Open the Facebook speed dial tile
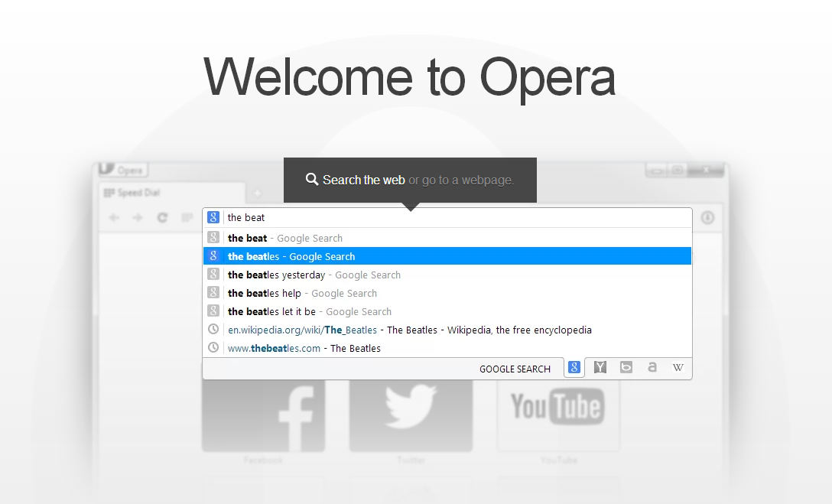Viewport: 832px width, 504px height. pyautogui.click(x=263, y=416)
